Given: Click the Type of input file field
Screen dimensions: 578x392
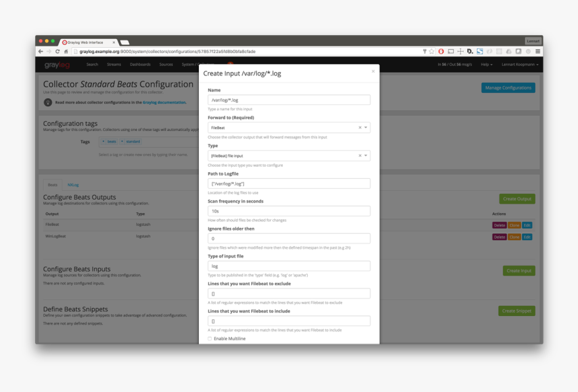Looking at the screenshot, I should pos(289,266).
